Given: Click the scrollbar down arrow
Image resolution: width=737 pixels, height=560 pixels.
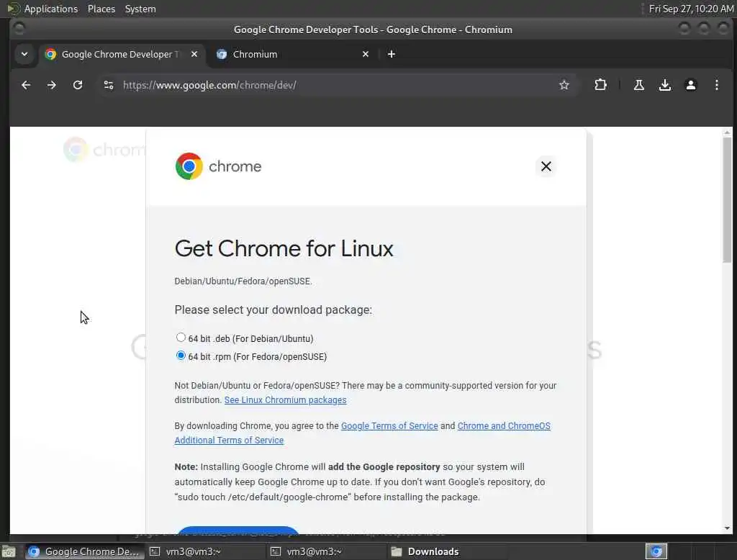Looking at the screenshot, I should tap(727, 528).
